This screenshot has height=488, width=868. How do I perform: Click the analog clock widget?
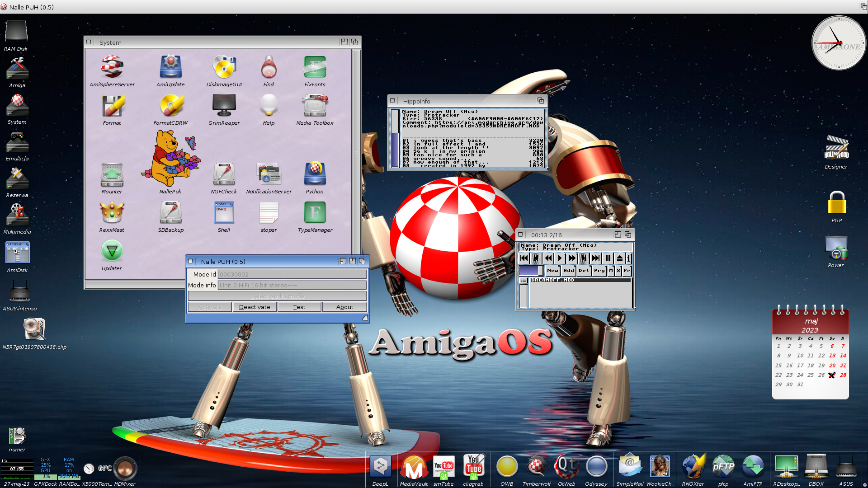click(x=839, y=43)
